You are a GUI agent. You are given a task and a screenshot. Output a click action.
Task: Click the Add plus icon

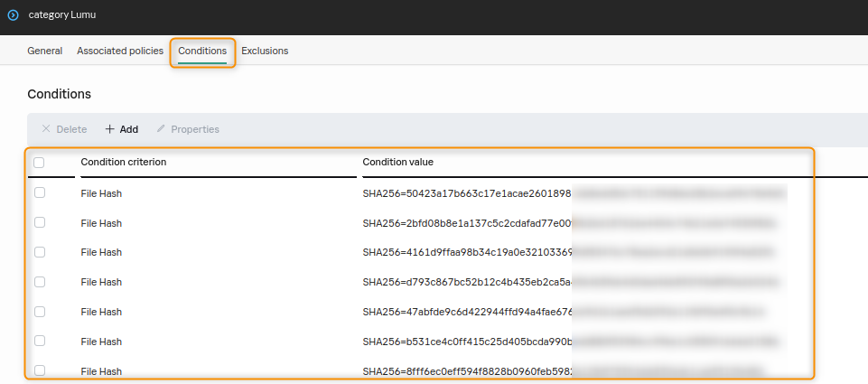[x=110, y=129]
